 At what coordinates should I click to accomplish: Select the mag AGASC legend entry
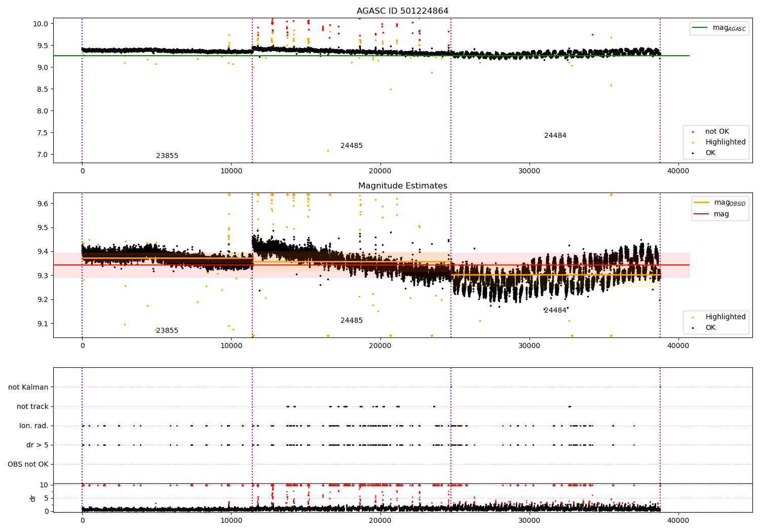pyautogui.click(x=719, y=28)
